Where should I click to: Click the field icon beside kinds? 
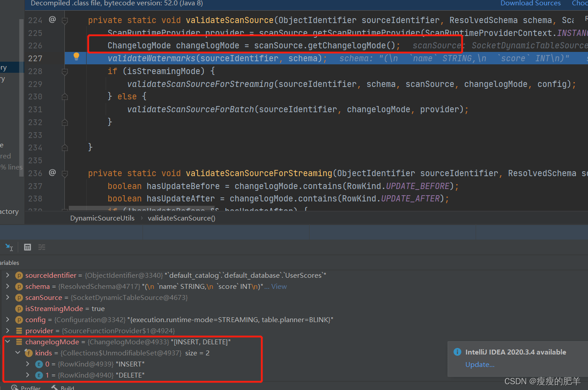coord(29,353)
